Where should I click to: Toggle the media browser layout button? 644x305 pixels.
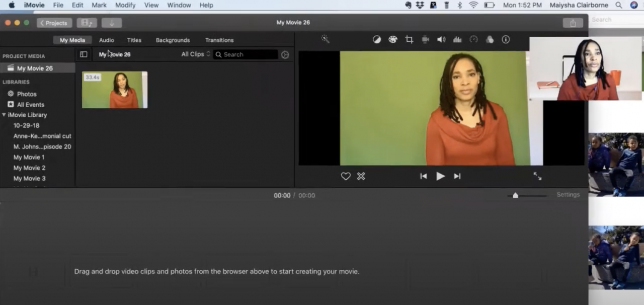[87, 23]
